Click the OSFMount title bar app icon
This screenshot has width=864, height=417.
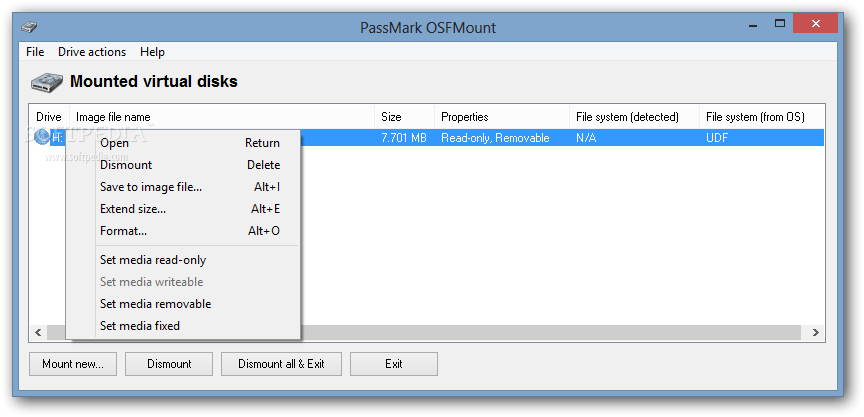click(x=30, y=26)
